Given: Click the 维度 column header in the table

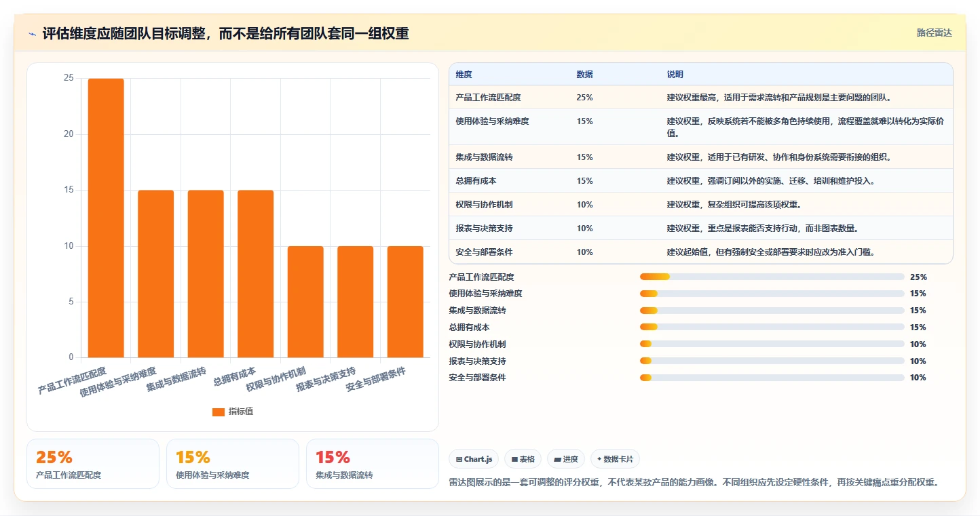Looking at the screenshot, I should pos(464,74).
